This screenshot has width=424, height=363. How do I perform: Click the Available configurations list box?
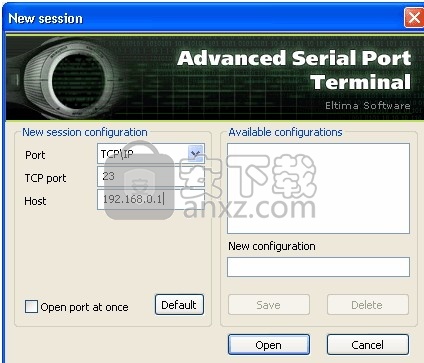(318, 189)
